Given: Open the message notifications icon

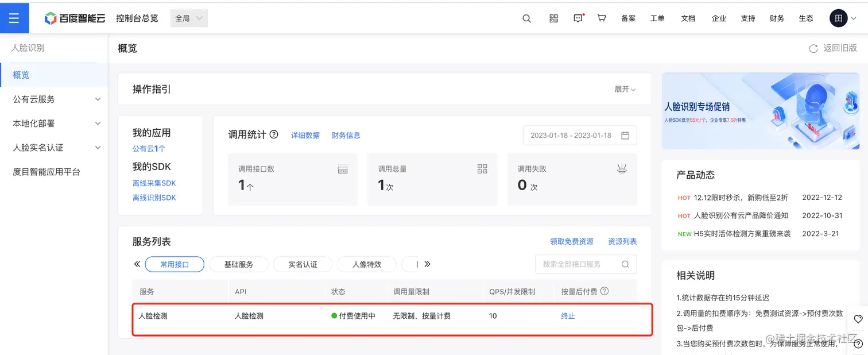Looking at the screenshot, I should tap(578, 18).
